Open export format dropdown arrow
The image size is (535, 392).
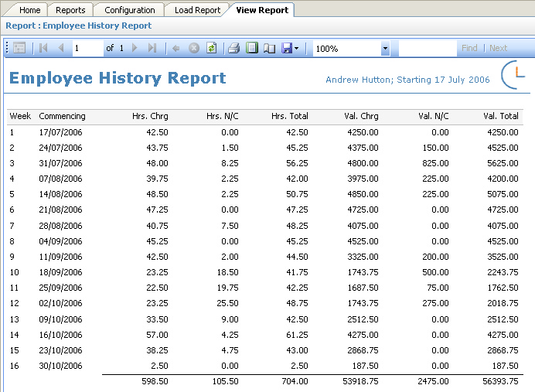[297, 49]
